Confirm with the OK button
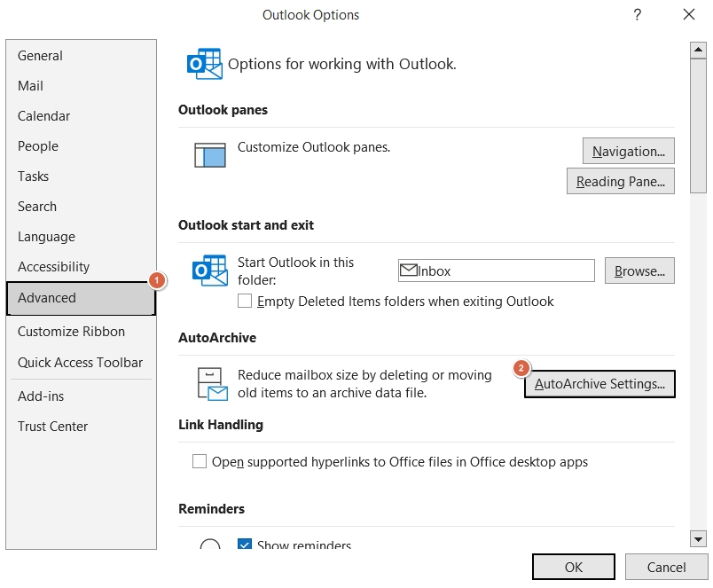Viewport: 713px width, 588px height. click(574, 567)
